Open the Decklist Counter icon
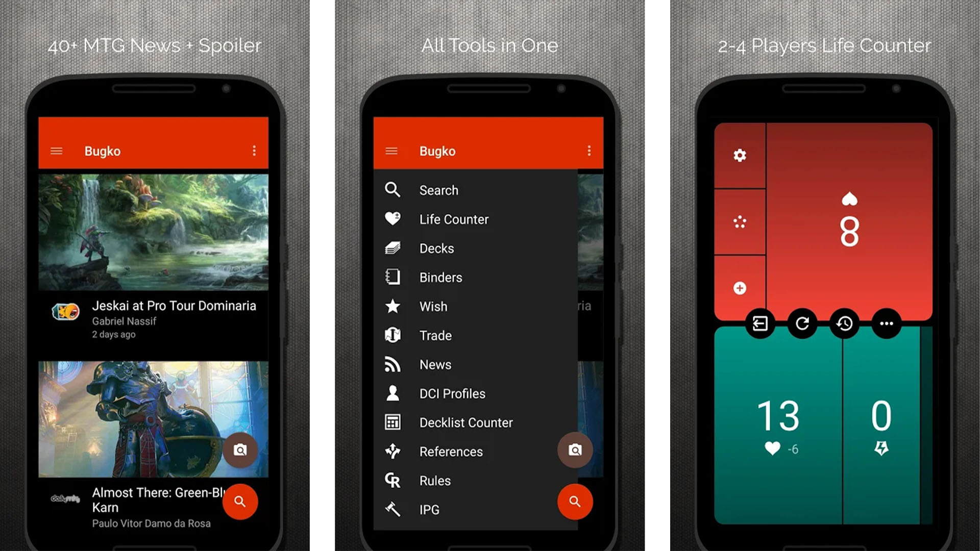Viewport: 980px width, 551px height. pyautogui.click(x=391, y=422)
